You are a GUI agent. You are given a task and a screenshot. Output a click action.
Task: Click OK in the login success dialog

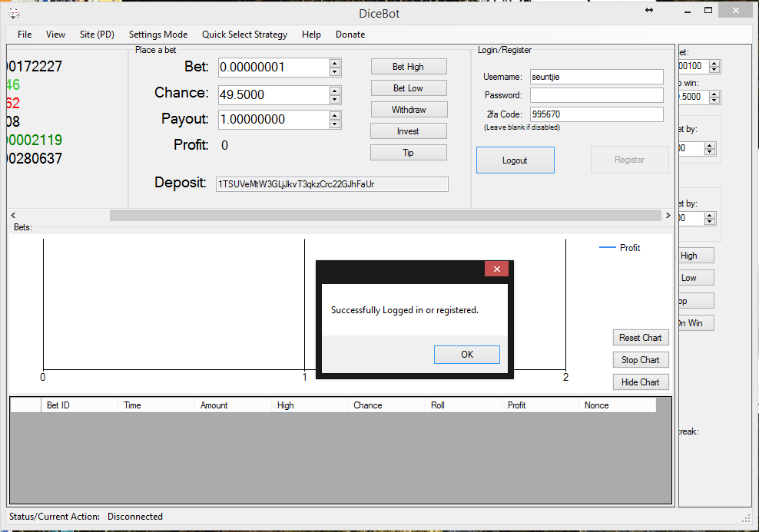click(466, 355)
